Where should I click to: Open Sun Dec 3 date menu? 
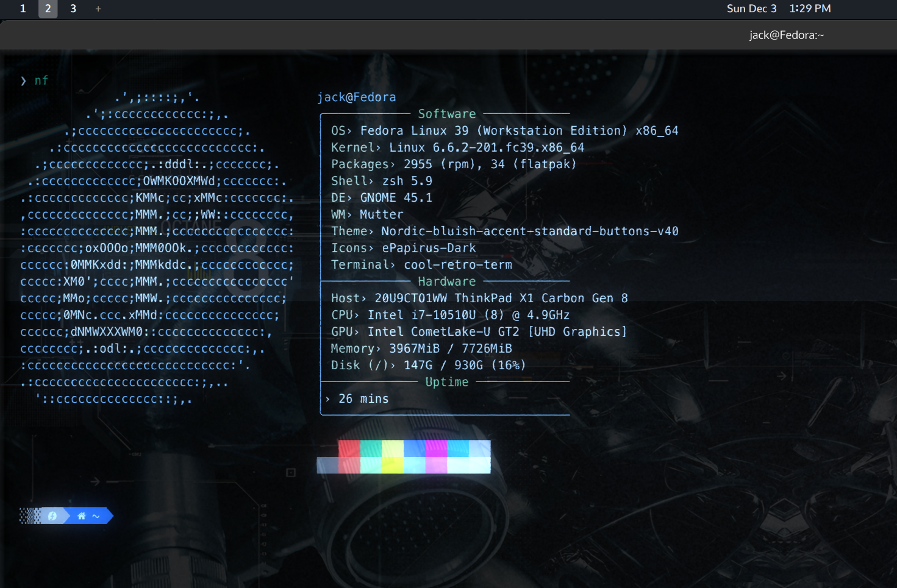[752, 9]
